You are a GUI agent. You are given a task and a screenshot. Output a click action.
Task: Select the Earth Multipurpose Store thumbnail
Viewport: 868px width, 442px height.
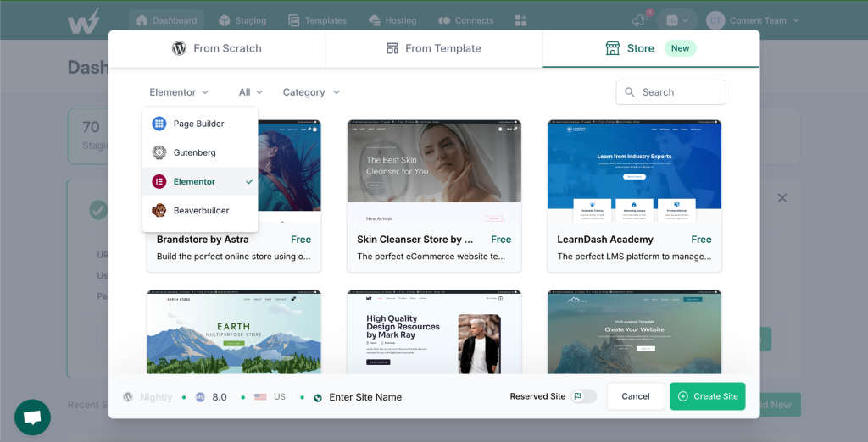coord(234,332)
